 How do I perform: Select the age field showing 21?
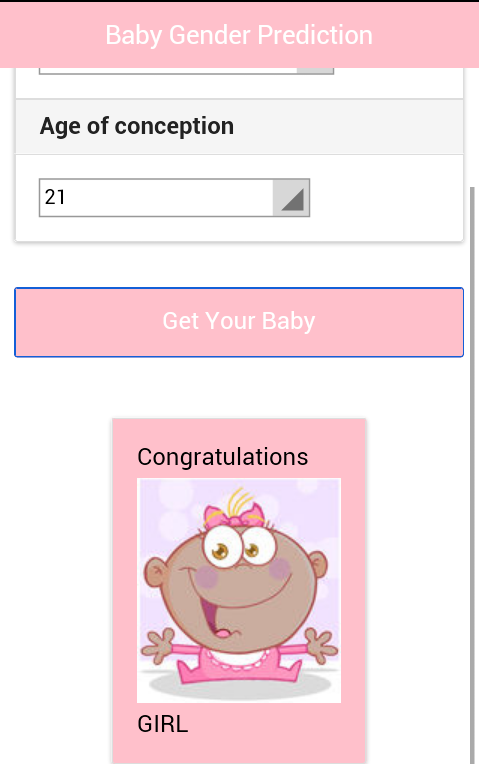coord(174,198)
